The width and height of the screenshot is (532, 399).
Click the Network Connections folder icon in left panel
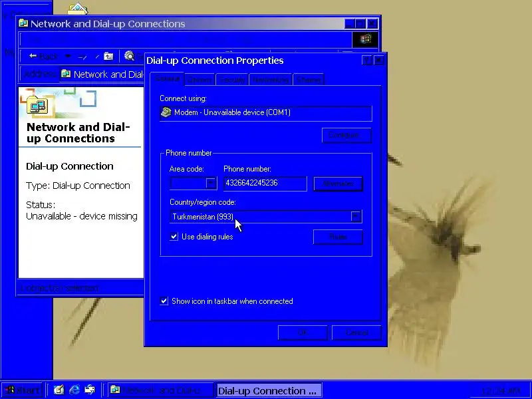37,105
